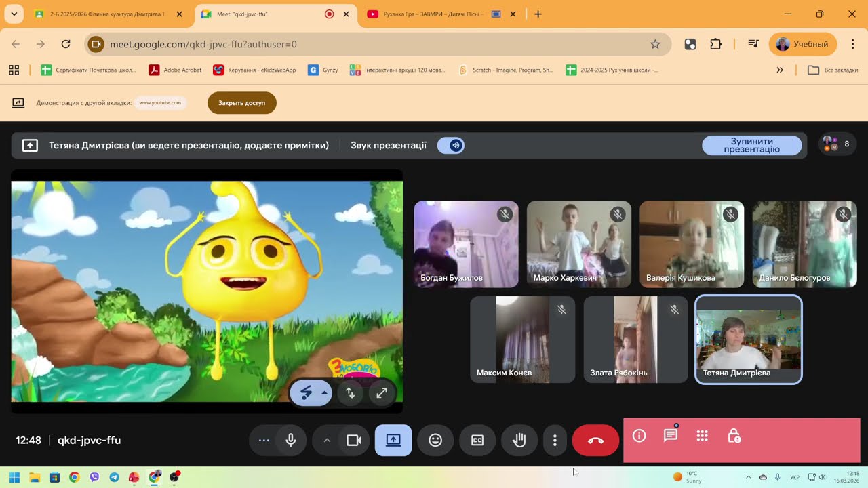868x488 pixels.
Task: Open chat with everyone panel
Action: point(671,436)
